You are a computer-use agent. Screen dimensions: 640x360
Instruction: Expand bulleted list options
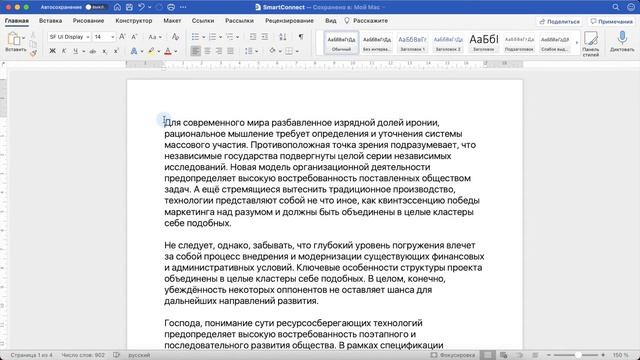coord(203,37)
